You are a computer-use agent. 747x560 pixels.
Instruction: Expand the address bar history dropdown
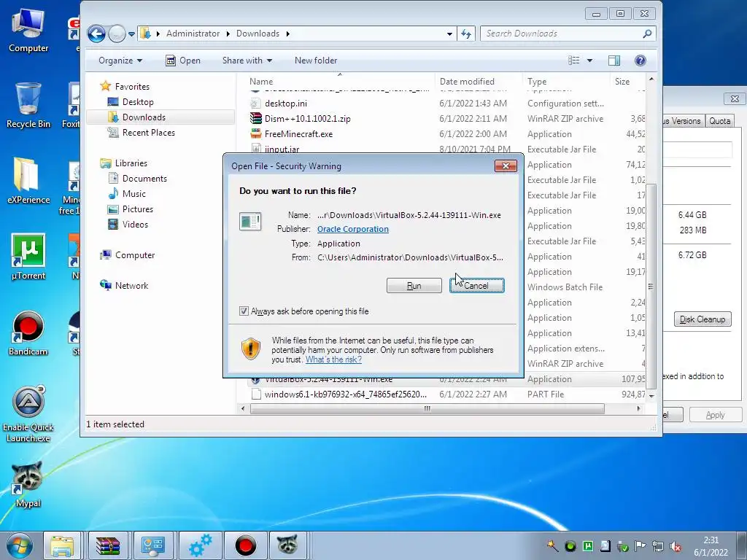(x=449, y=34)
